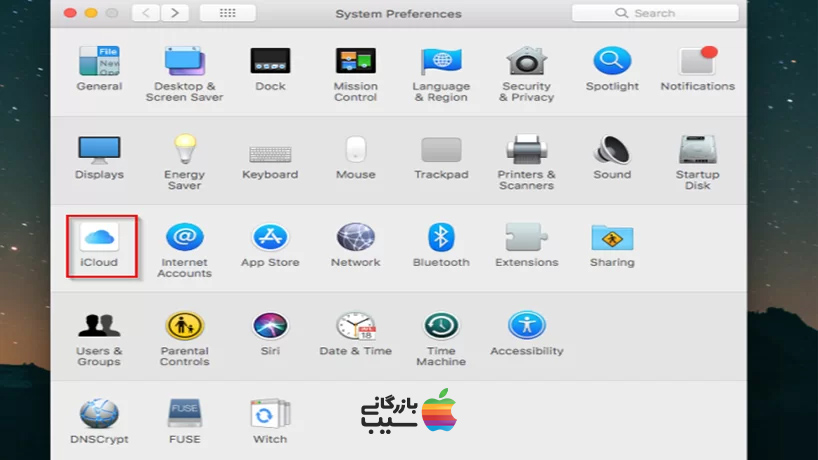Open Date & Time settings
This screenshot has height=460, width=818.
pyautogui.click(x=356, y=334)
